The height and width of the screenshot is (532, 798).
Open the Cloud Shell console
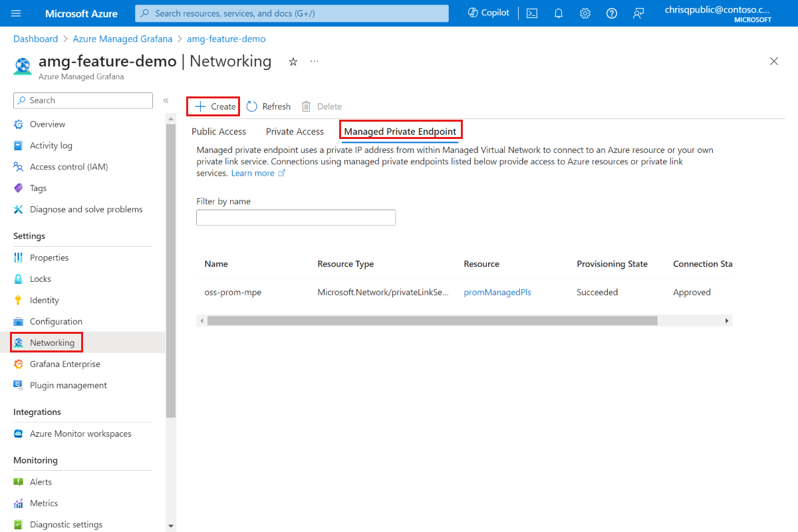[x=531, y=13]
